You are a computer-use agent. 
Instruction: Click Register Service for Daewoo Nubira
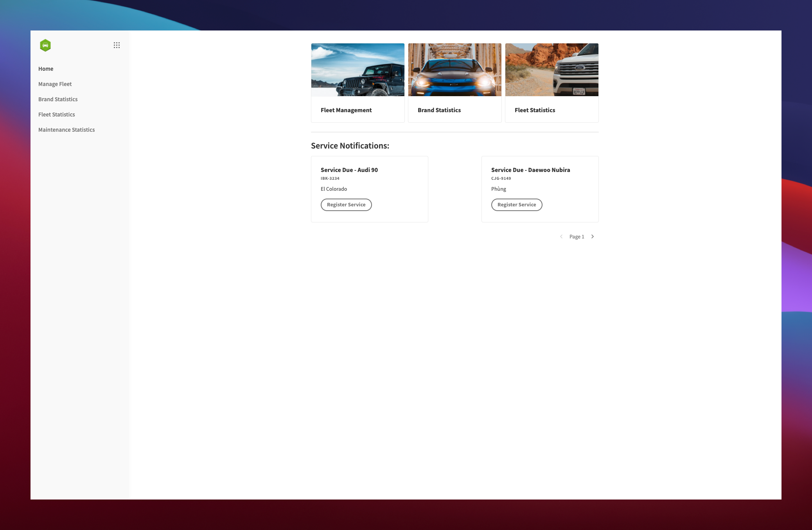[x=516, y=204]
